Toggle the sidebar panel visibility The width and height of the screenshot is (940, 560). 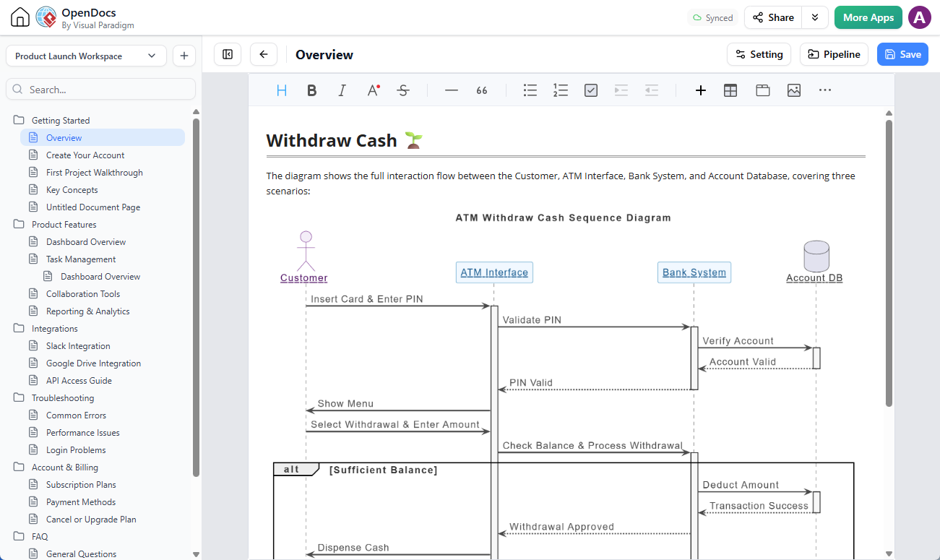228,54
